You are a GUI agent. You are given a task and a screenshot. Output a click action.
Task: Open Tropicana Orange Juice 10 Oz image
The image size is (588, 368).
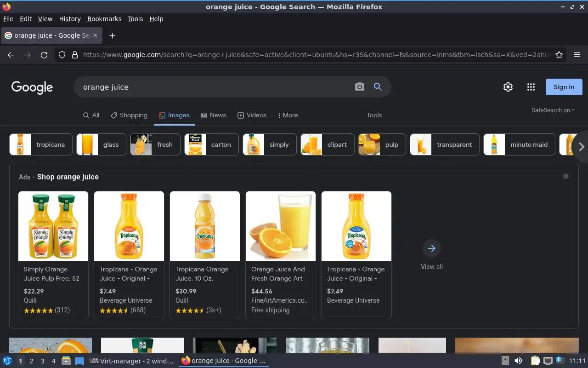pos(205,226)
